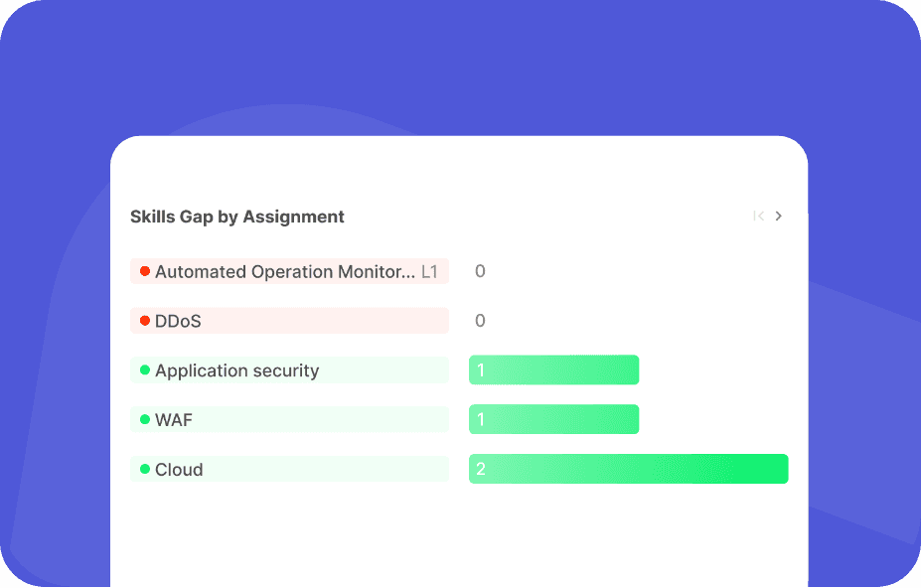Click green dot beside Application security
921x588 pixels.
tap(145, 370)
